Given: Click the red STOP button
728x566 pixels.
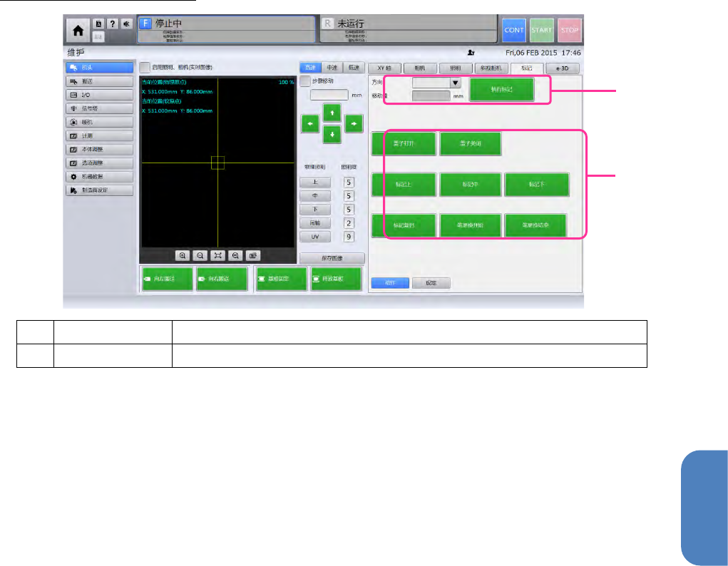Looking at the screenshot, I should tap(569, 30).
